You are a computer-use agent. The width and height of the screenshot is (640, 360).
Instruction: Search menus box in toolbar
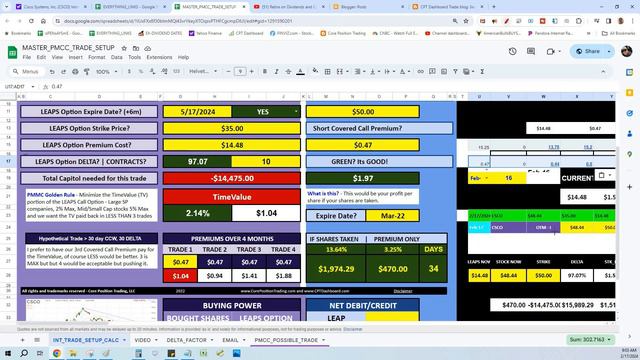pos(27,71)
